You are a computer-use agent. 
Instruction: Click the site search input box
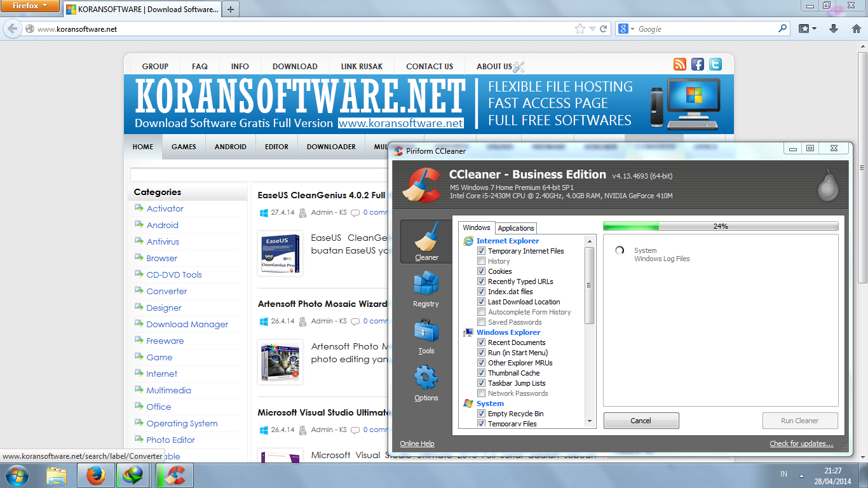259,175
